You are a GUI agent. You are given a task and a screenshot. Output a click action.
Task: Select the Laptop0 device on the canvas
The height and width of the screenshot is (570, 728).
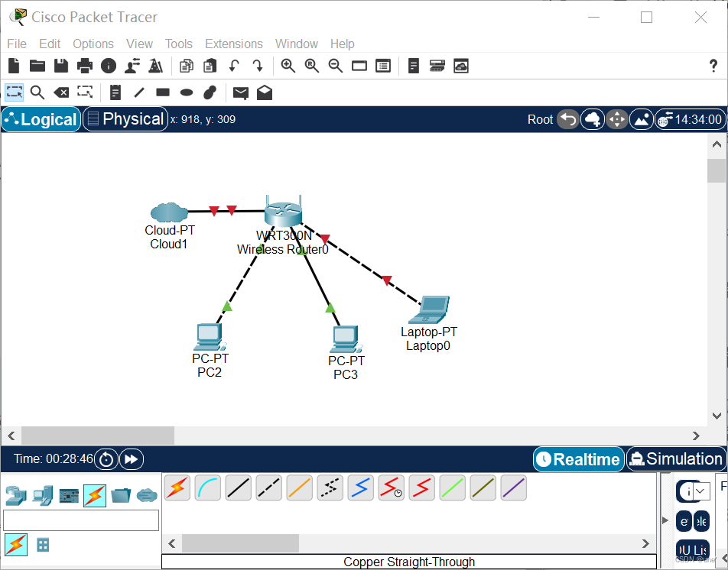[429, 309]
